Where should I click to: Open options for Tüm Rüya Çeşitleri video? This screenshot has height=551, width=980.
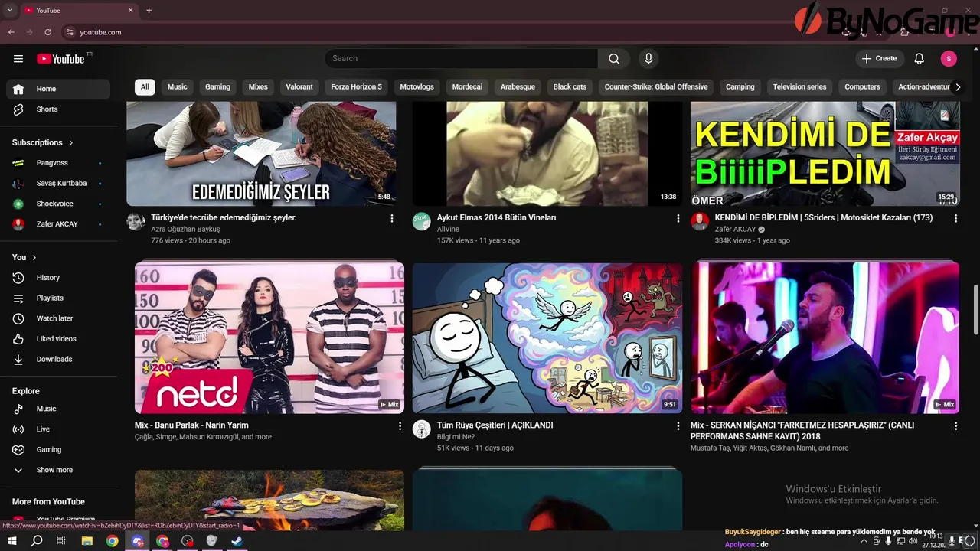click(x=678, y=425)
